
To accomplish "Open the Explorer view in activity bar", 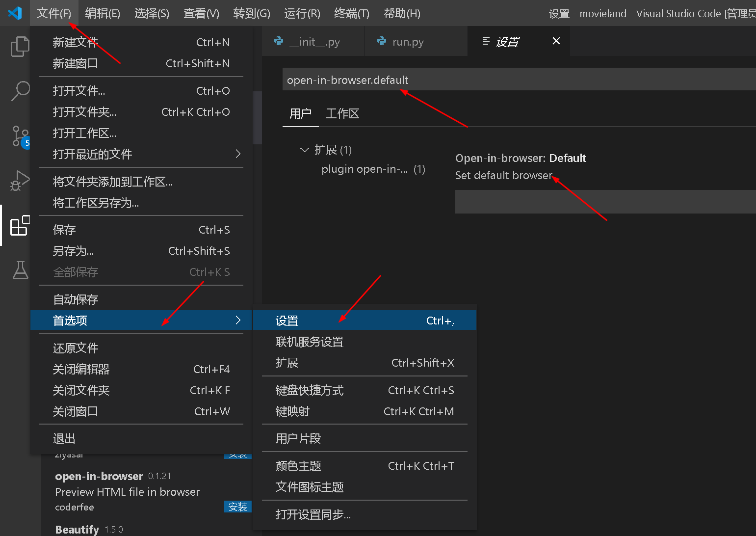I will tap(20, 47).
